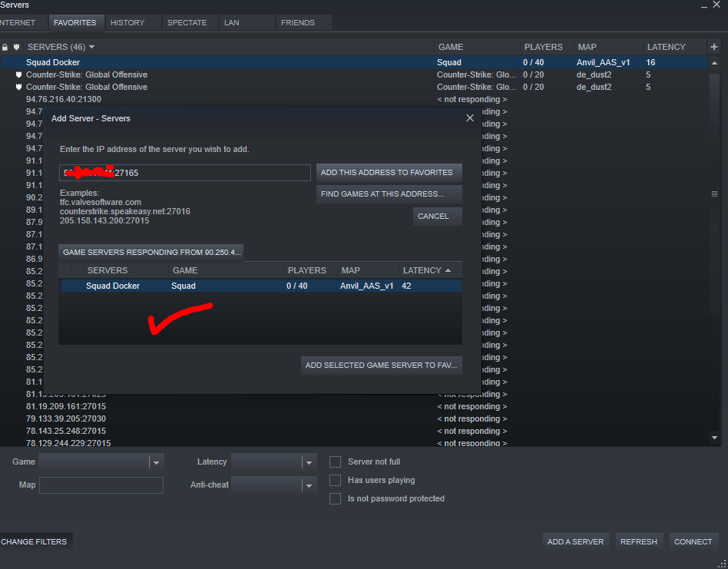The height and width of the screenshot is (569, 728).
Task: Sort main list by Players column
Action: click(548, 47)
